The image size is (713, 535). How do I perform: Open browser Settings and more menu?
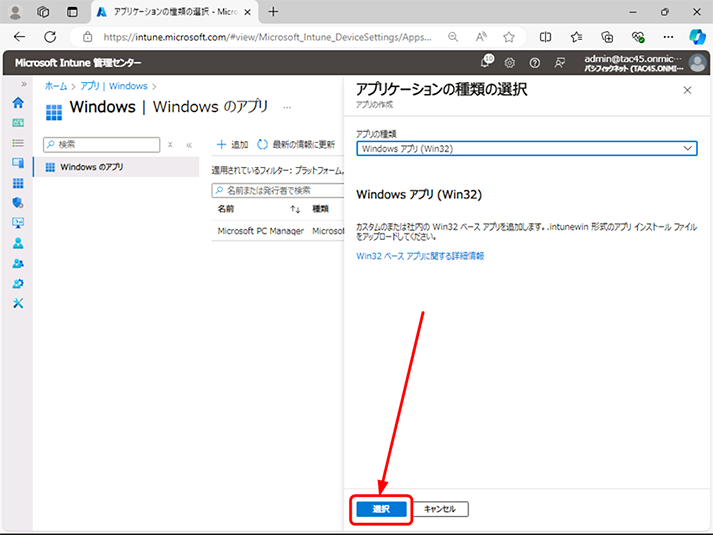coord(668,37)
